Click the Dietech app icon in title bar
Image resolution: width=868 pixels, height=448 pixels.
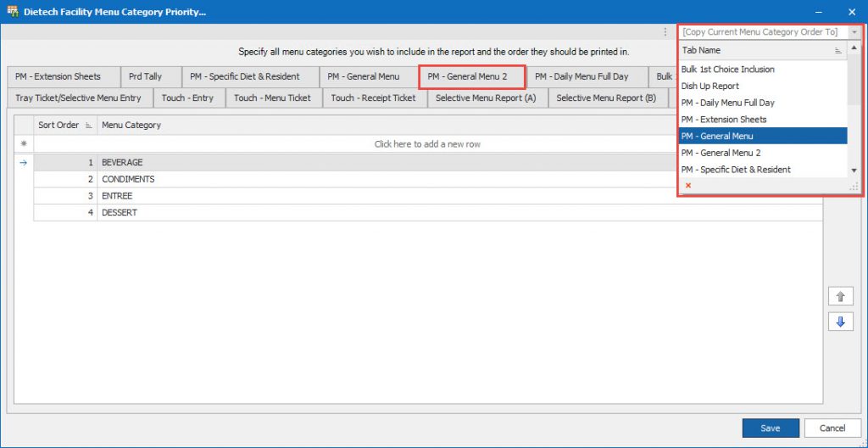point(12,12)
